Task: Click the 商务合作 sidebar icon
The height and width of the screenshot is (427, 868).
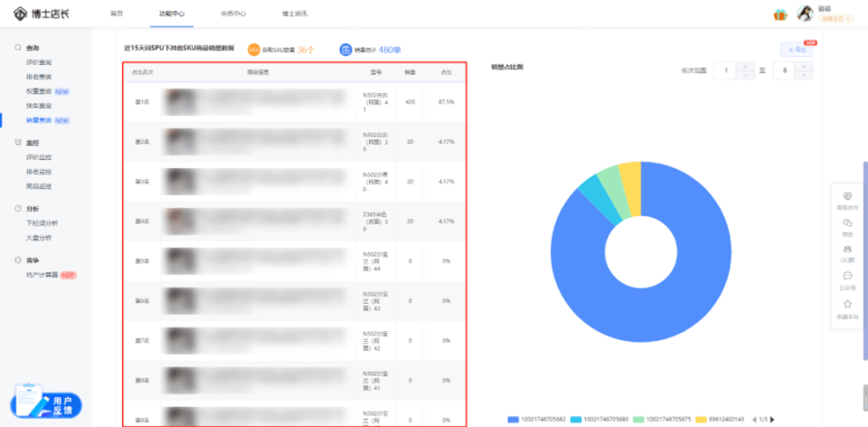Action: pos(846,199)
